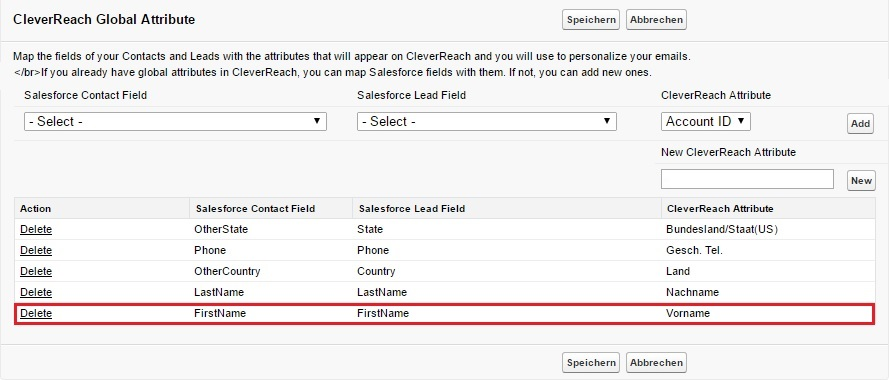Open the CleverReach Attribute Account ID dropdown
This screenshot has width=889, height=380.
tap(706, 121)
